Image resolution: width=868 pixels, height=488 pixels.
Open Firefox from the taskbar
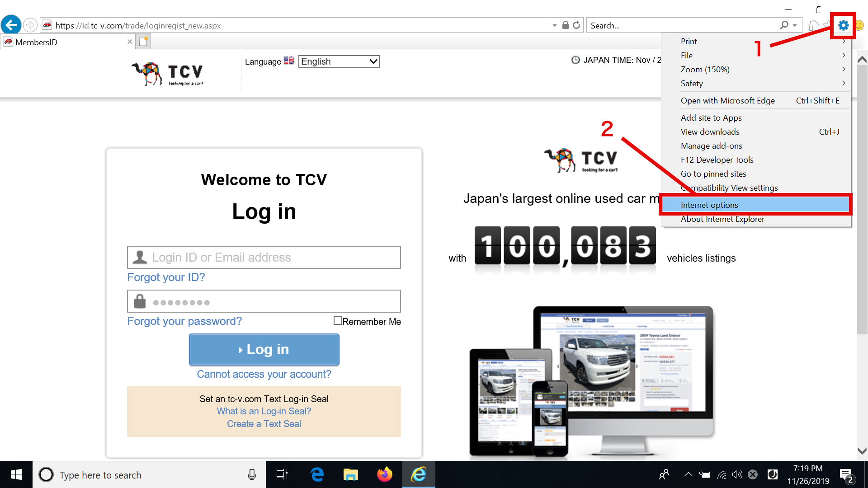pos(385,474)
